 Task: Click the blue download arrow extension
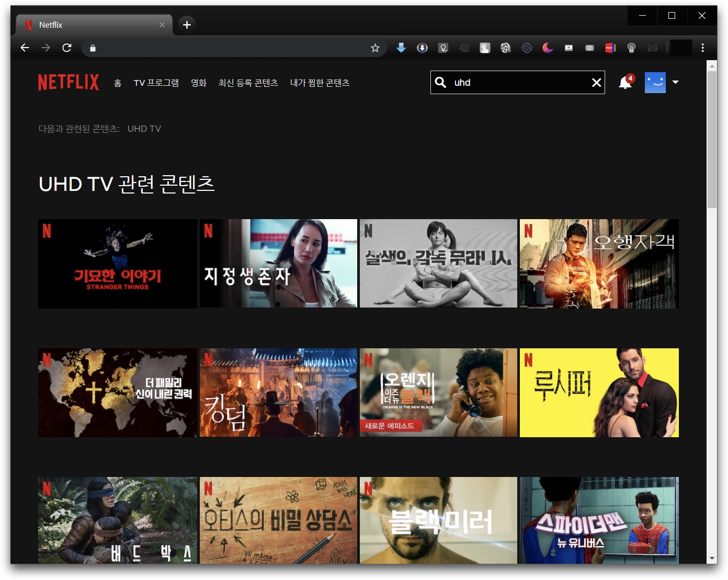tap(401, 48)
